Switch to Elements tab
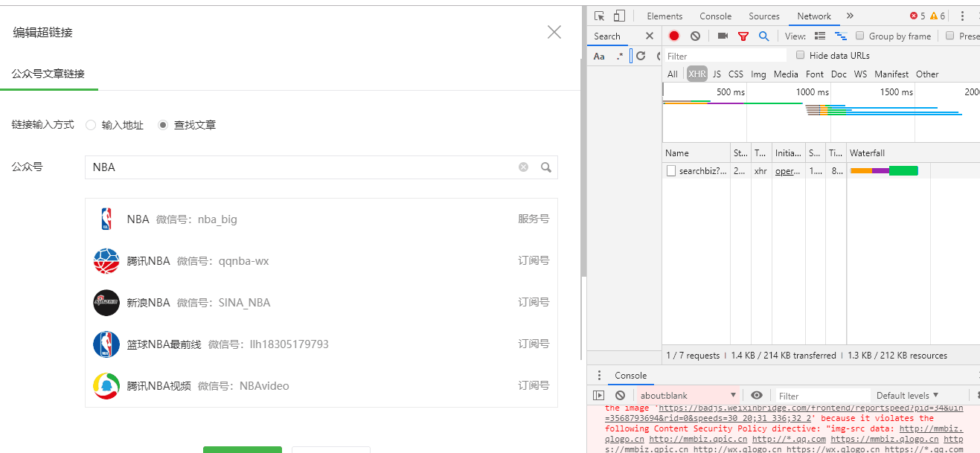This screenshot has width=980, height=453. click(x=664, y=16)
